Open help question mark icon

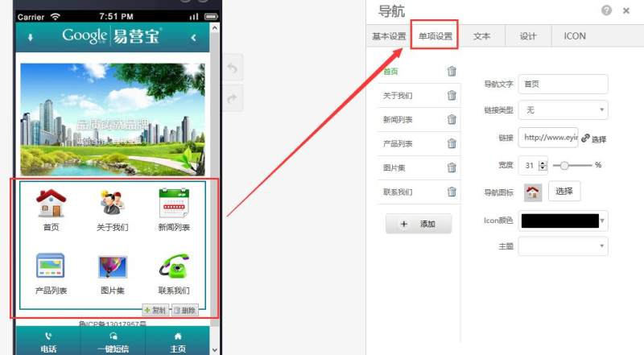(606, 10)
